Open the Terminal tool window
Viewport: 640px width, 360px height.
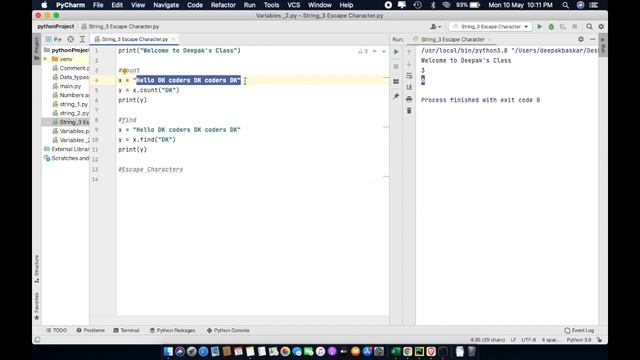(127, 330)
